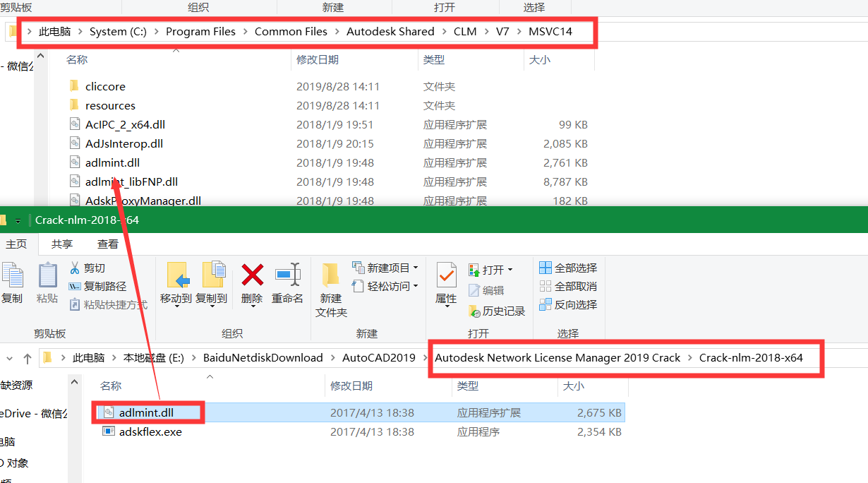The image size is (868, 483).
Task: Click the resources folder icon
Action: pyautogui.click(x=75, y=105)
